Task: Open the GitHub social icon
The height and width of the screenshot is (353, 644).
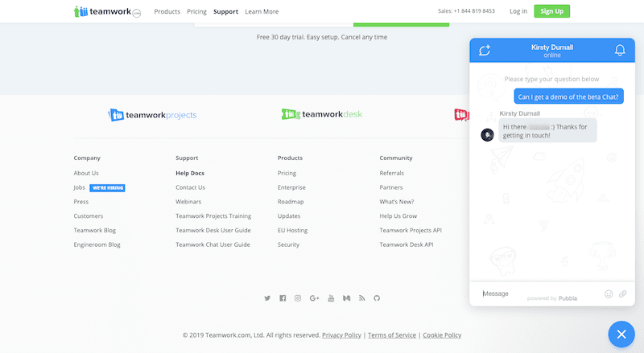Action: click(377, 298)
